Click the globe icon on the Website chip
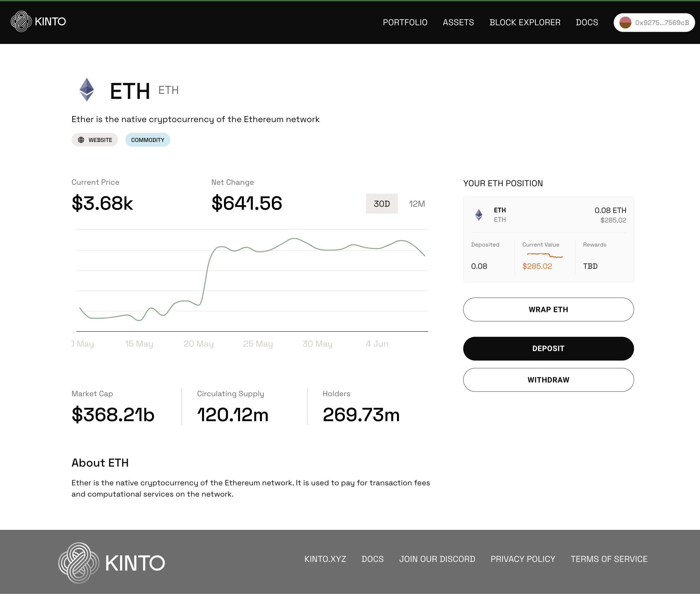 coord(81,140)
